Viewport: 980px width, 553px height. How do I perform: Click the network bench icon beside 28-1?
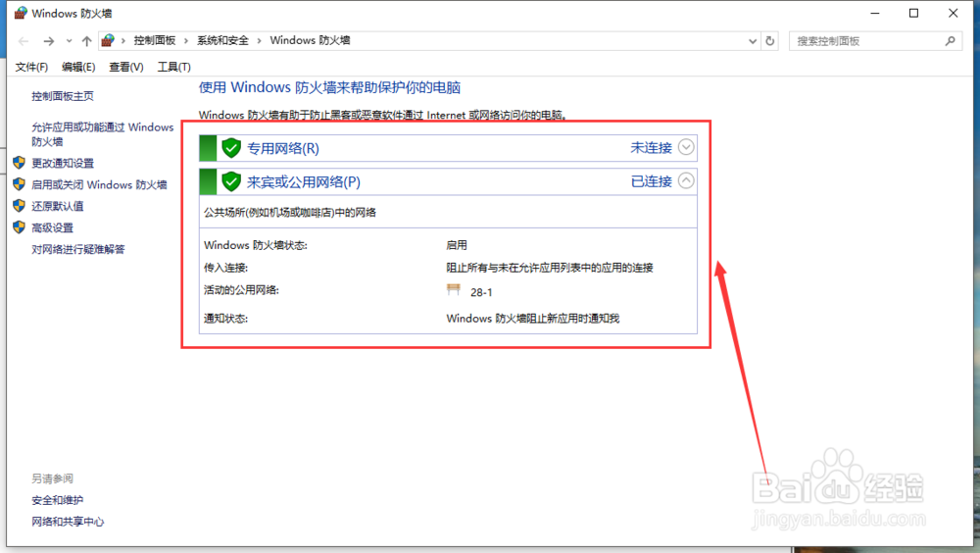pos(454,289)
